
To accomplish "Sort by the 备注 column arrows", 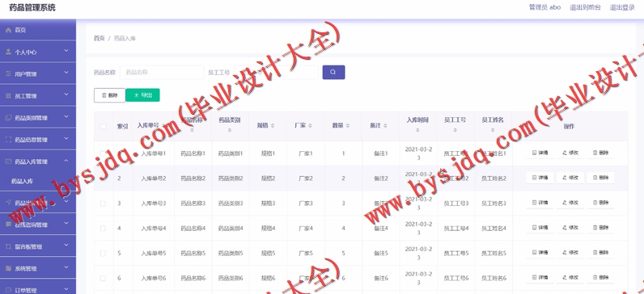I will 385,125.
